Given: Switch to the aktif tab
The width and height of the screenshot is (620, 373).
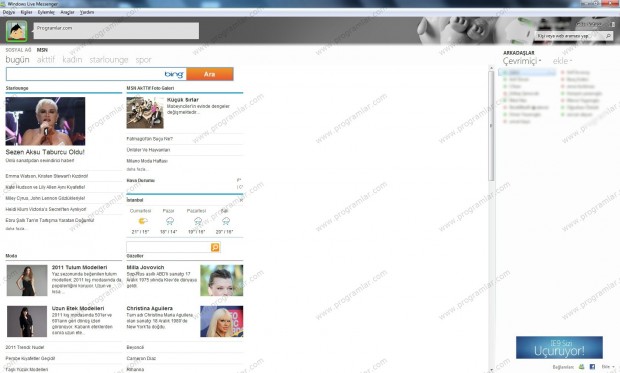Looking at the screenshot, I should point(46,60).
